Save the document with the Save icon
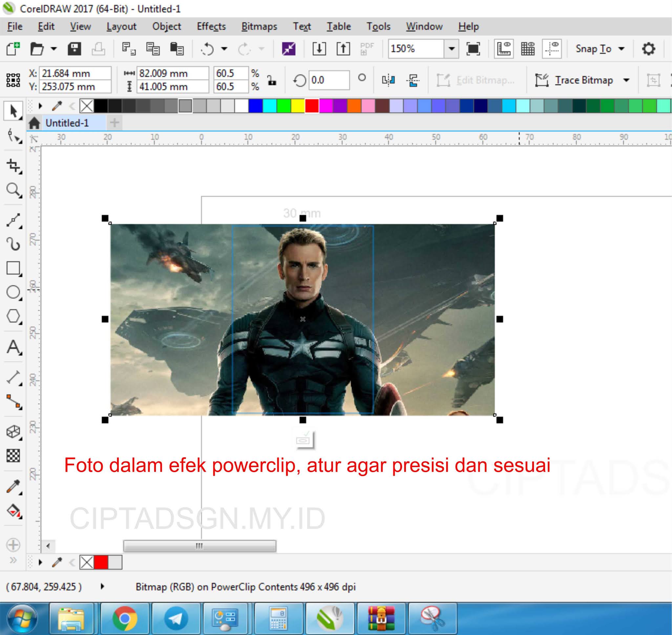The width and height of the screenshot is (672, 635). 75,49
